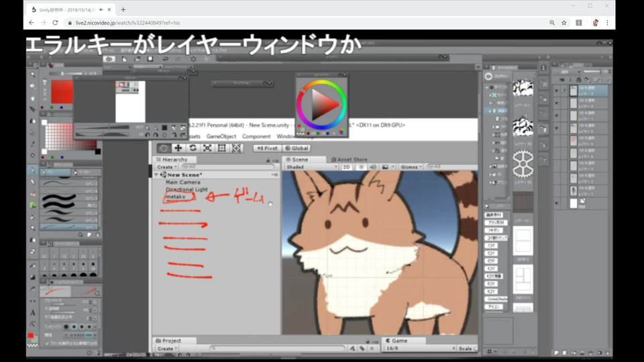The image size is (644, 362).
Task: Toggle Global handle rotation button
Action: click(297, 148)
